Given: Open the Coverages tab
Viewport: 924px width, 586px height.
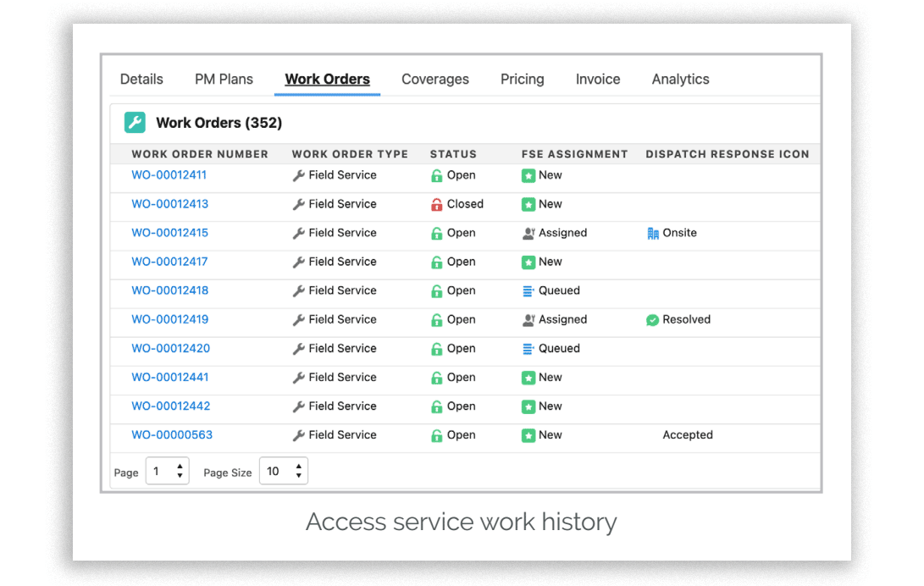Looking at the screenshot, I should [x=434, y=79].
